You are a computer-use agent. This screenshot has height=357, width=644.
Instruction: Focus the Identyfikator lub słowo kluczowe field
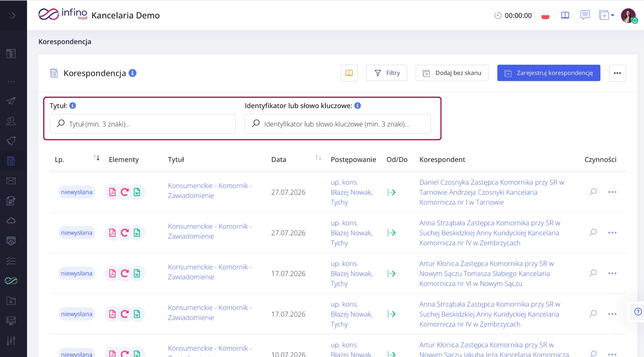click(338, 124)
